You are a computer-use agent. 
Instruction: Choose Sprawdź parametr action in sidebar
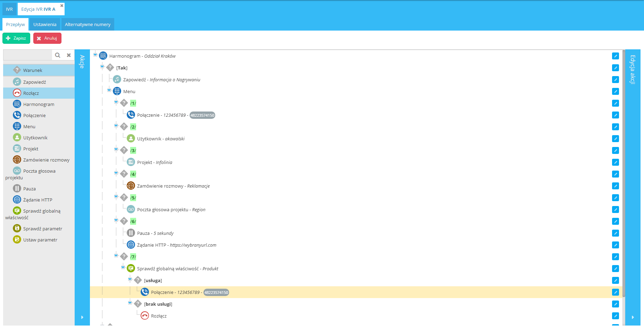click(x=39, y=229)
